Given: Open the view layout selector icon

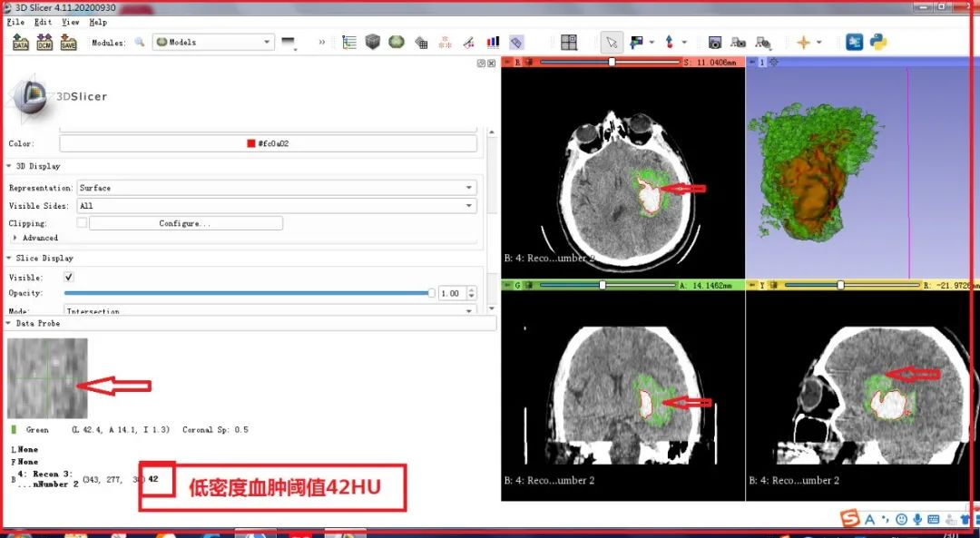Looking at the screenshot, I should pyautogui.click(x=569, y=43).
